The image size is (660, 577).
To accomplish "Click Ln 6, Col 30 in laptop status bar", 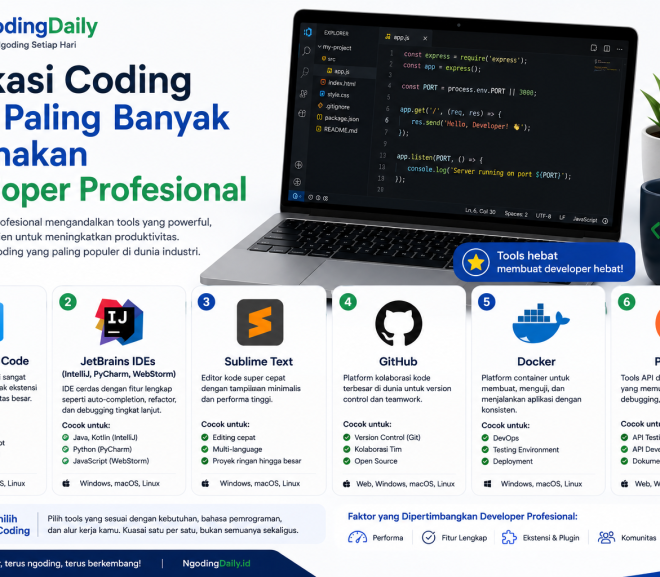I will (480, 211).
